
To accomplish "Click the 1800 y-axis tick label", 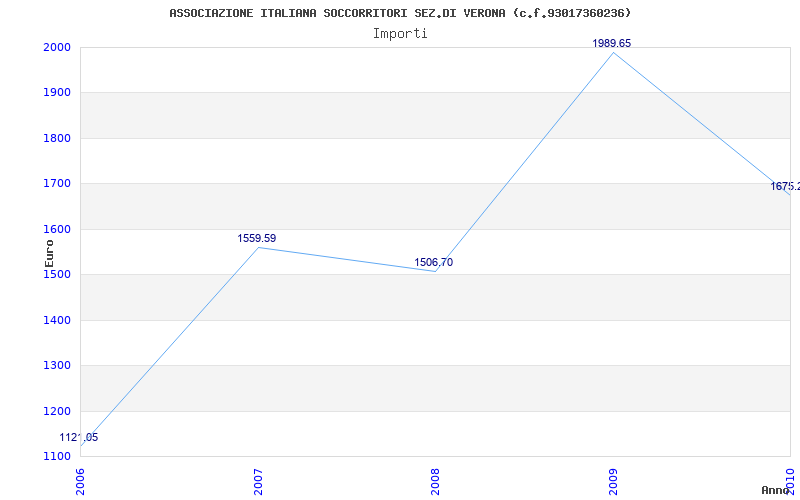I will [x=57, y=138].
